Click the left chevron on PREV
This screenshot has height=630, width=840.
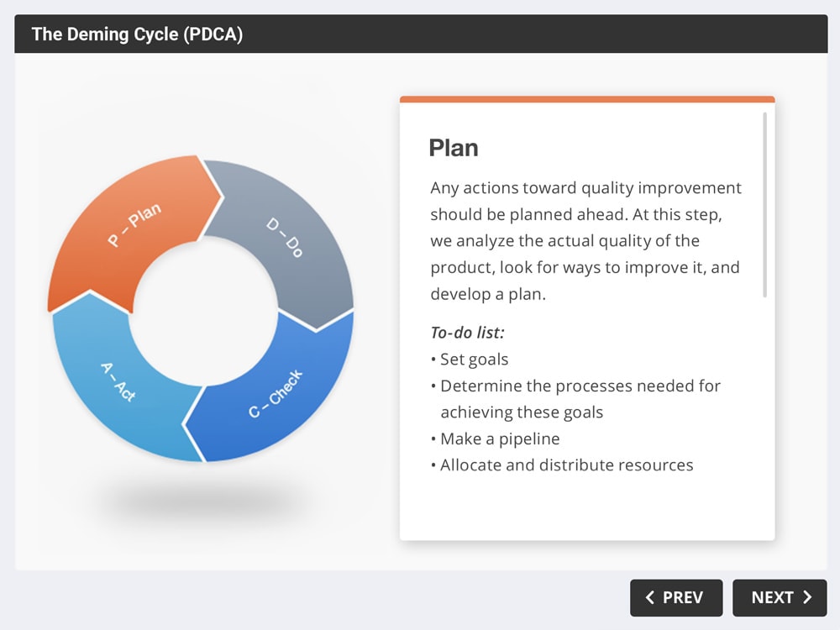point(650,597)
